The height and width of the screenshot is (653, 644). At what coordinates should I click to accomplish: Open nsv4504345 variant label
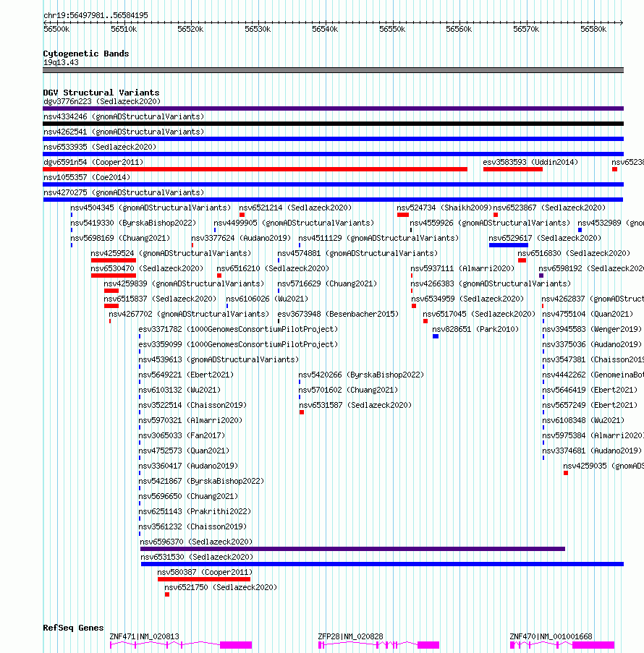(151, 208)
